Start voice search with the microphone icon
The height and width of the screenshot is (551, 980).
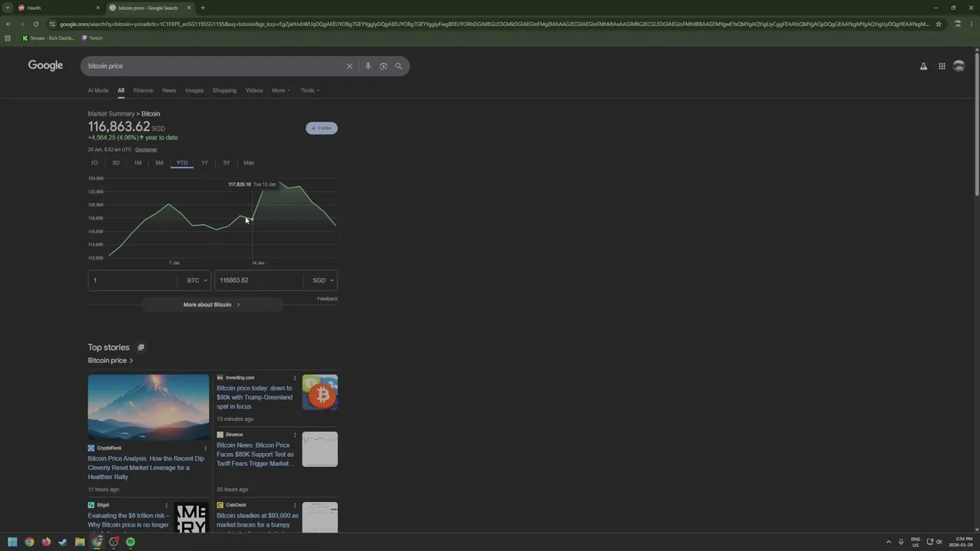(x=367, y=66)
